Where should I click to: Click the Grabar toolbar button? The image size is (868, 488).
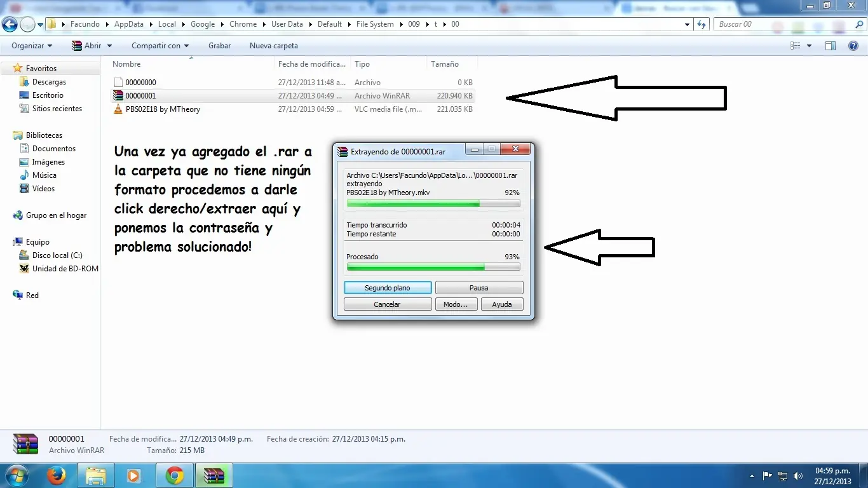pyautogui.click(x=219, y=46)
